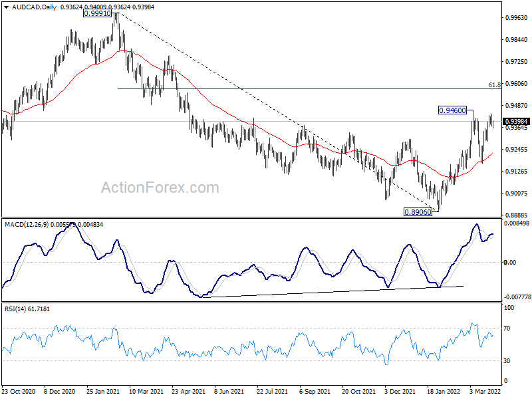The width and height of the screenshot is (532, 399).
Task: Select the 0.91265 price axis value
Action: (x=517, y=172)
